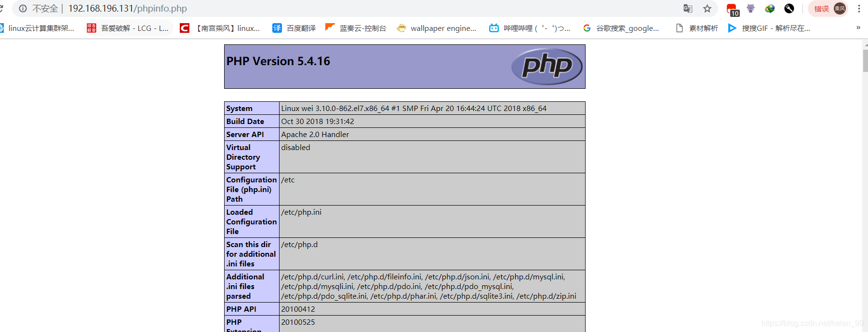Viewport: 868px width, 332px height.
Task: Click the 错误 profile button
Action: [829, 8]
